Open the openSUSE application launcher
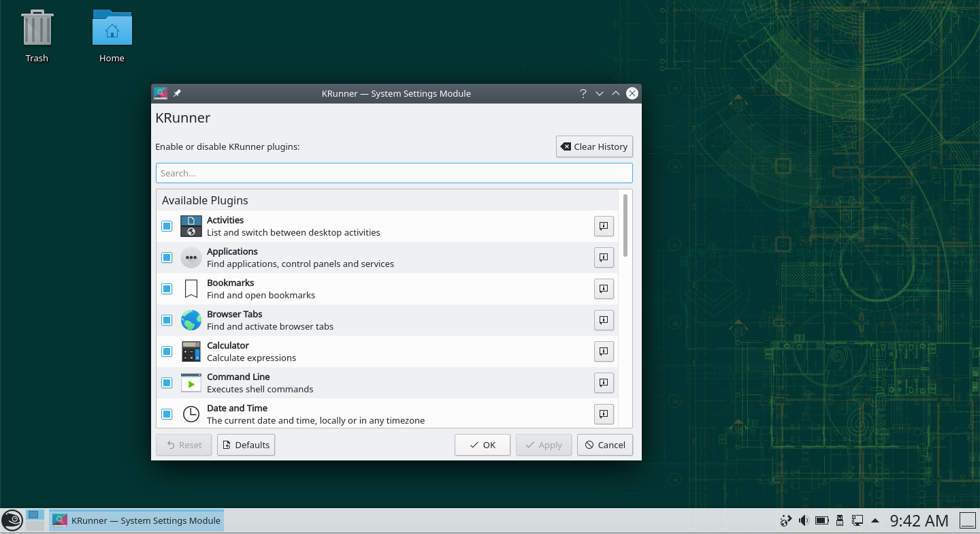The width and height of the screenshot is (980, 534). coord(12,521)
